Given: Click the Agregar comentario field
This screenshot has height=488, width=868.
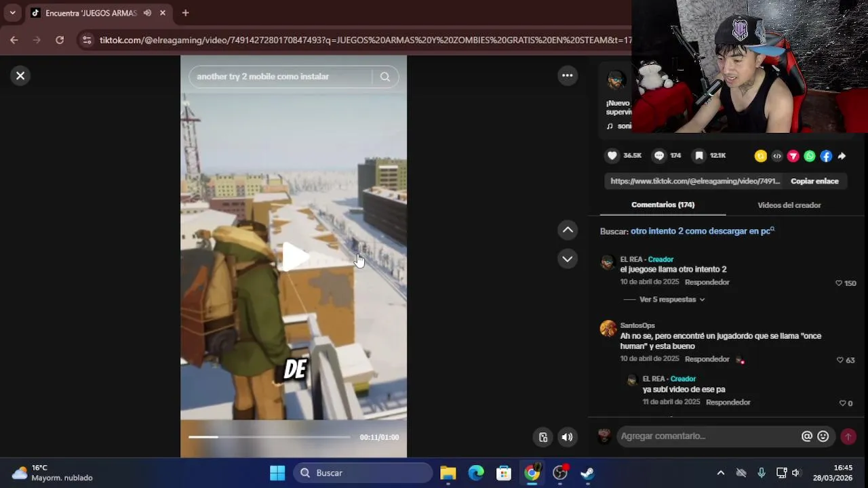Looking at the screenshot, I should (x=709, y=436).
